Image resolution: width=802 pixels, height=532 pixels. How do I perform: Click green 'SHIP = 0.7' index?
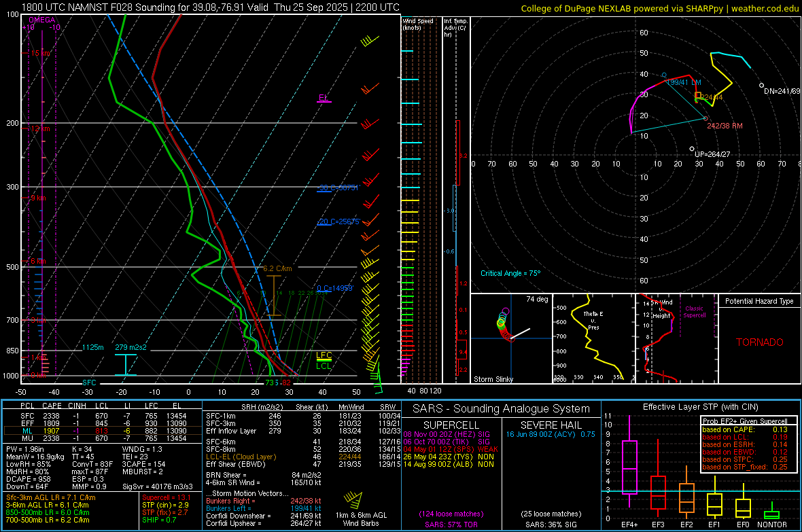click(159, 520)
